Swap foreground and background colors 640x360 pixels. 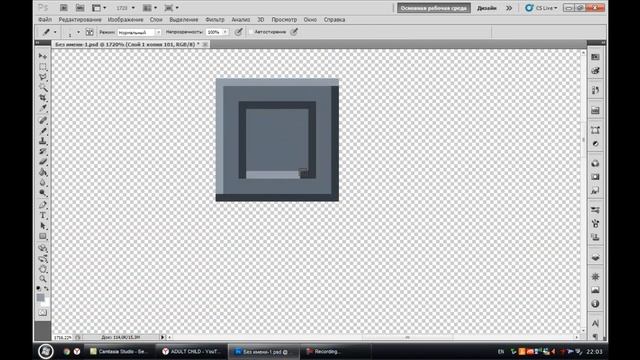(x=47, y=288)
